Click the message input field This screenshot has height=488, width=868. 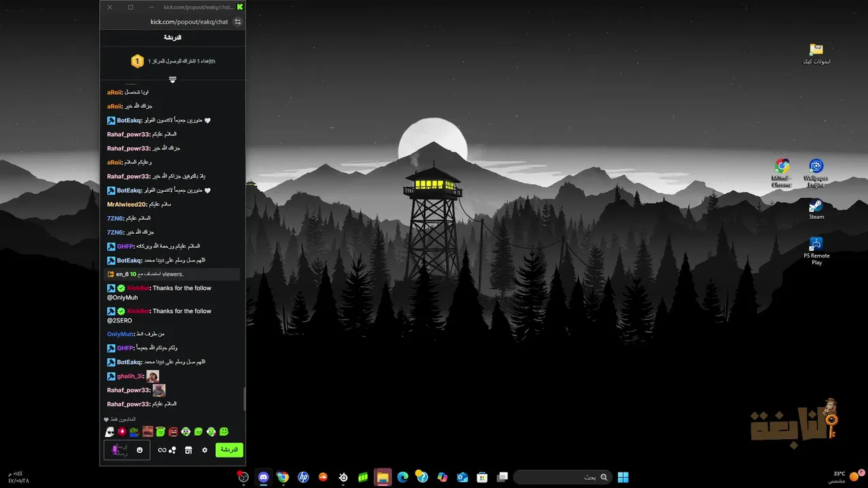[x=127, y=450]
